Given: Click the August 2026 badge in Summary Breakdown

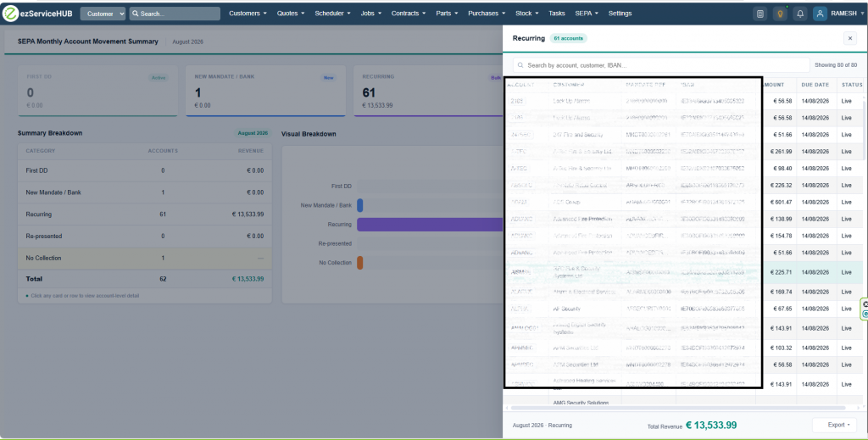Looking at the screenshot, I should [x=253, y=133].
